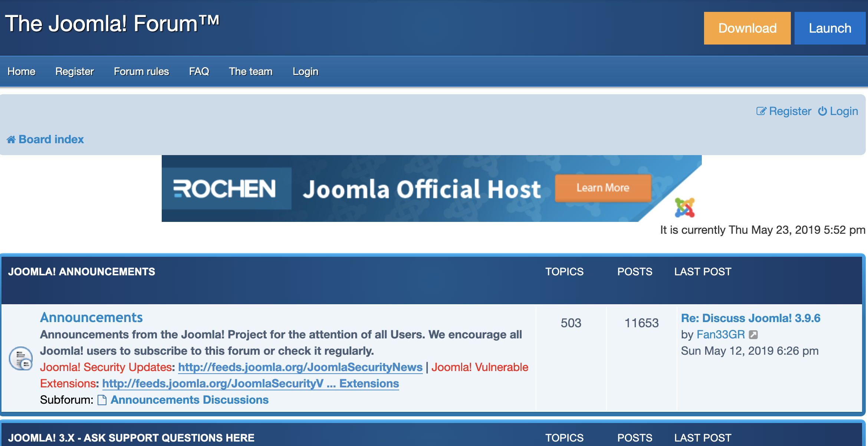Click the date Sun May 12, 2019 6:26 pm
Viewport: 868px width, 446px height.
(750, 351)
